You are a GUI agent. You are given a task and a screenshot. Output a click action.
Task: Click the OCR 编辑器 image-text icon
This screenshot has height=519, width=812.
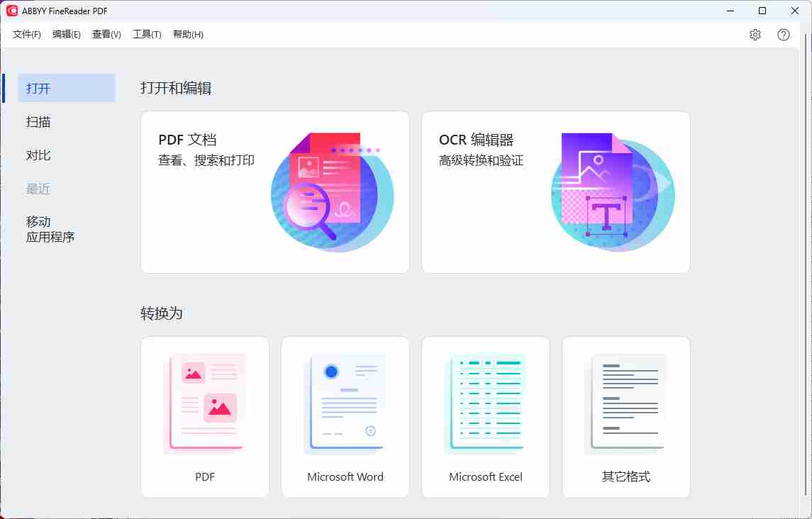(613, 191)
